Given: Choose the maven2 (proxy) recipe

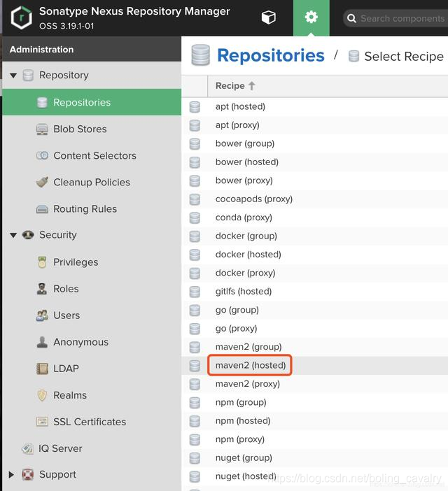Looking at the screenshot, I should point(314,384).
